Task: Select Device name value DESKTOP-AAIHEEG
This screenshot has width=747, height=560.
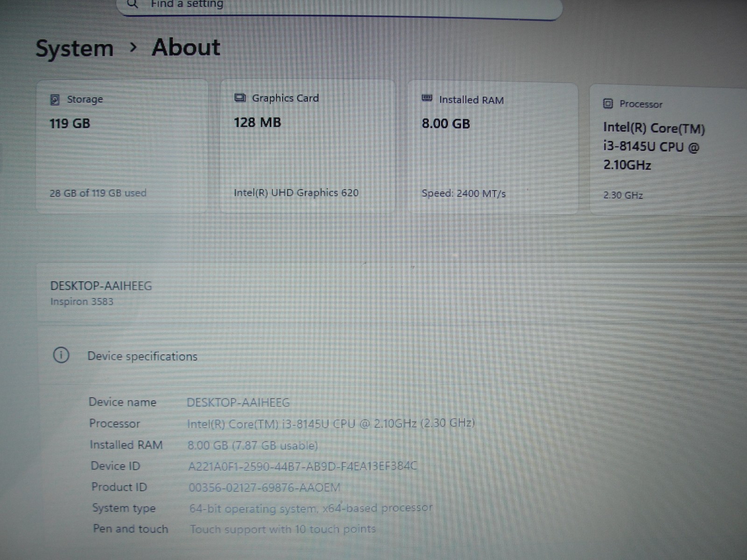Action: 238,402
